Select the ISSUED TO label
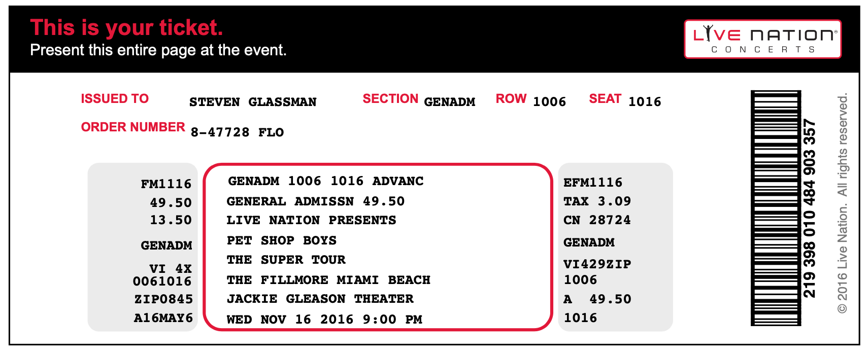Screen dimensions: 868x353 (115, 98)
